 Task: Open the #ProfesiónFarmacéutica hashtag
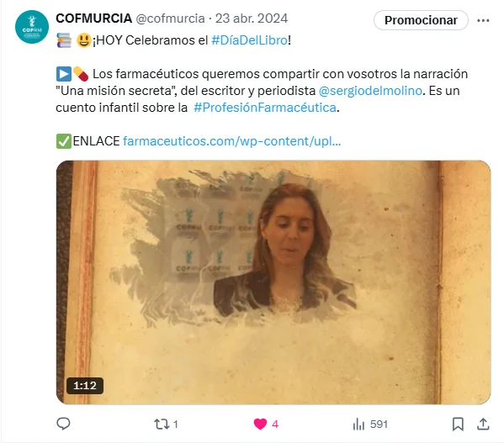point(265,108)
